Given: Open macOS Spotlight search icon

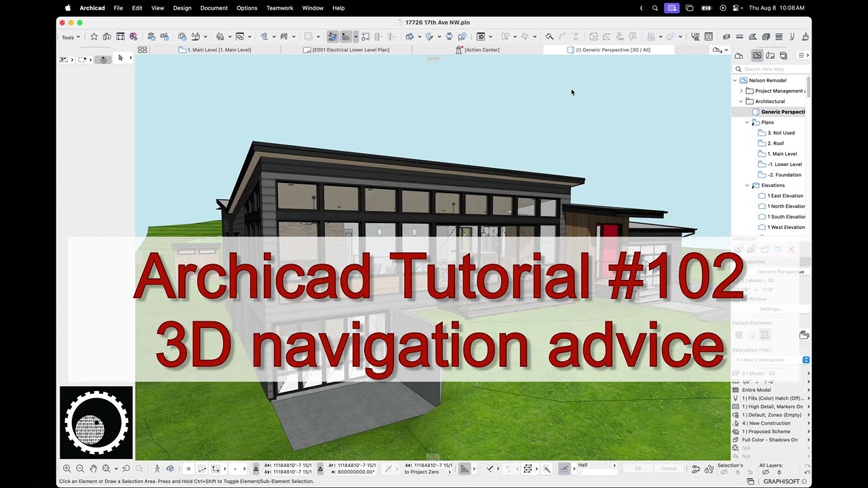Looking at the screenshot, I should [x=654, y=8].
